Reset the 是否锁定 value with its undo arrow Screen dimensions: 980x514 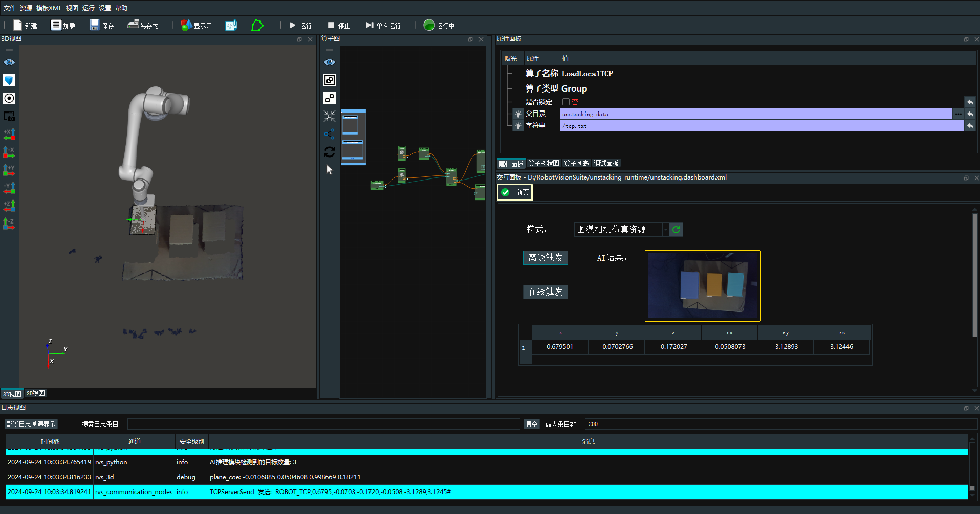(970, 102)
